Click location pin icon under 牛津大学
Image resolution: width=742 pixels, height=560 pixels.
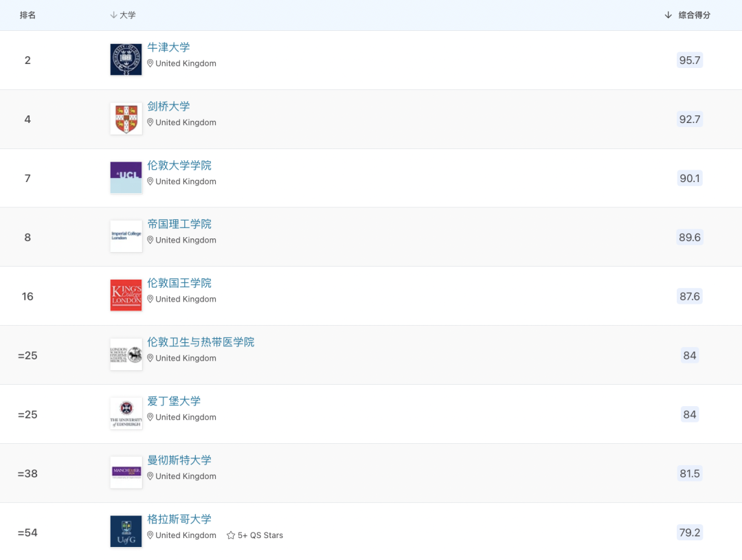tap(150, 63)
